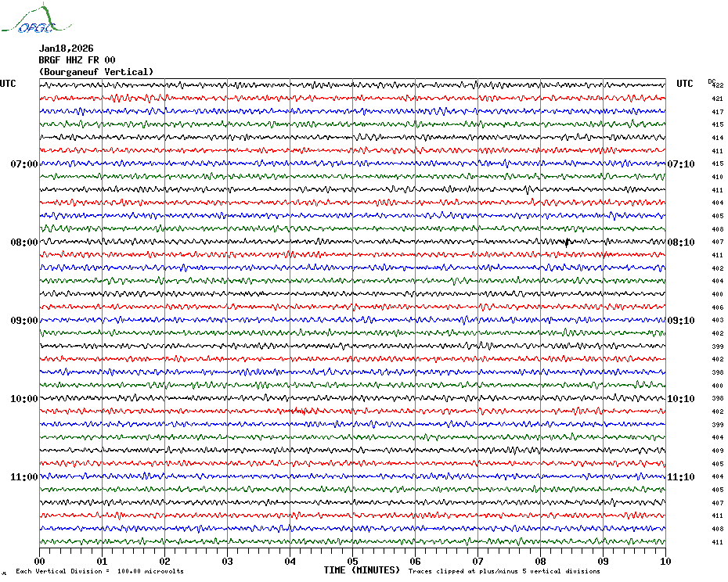The height and width of the screenshot is (582, 728).
Task: Select the 09:10 time label on right
Action: click(681, 321)
